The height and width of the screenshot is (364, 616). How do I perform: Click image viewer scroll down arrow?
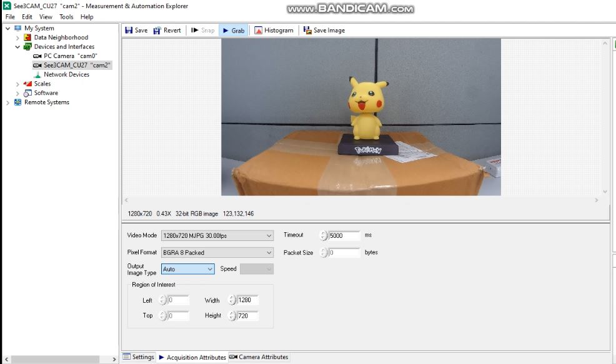click(605, 192)
